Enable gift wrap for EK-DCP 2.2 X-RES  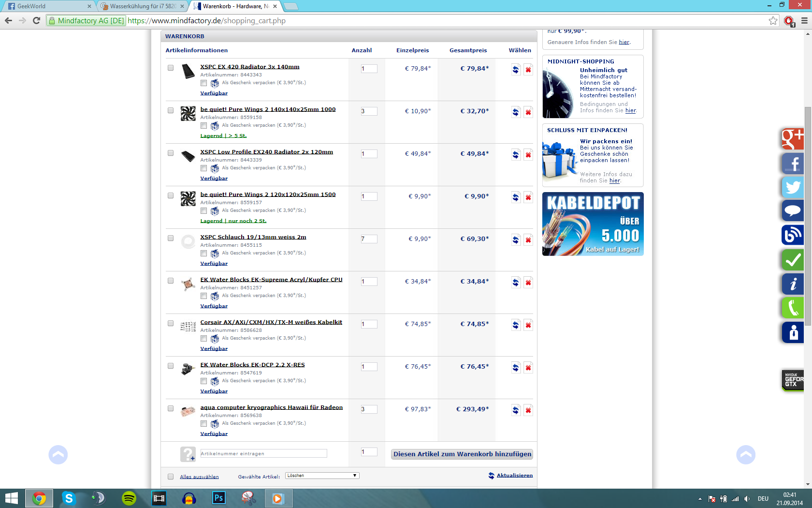pos(203,381)
